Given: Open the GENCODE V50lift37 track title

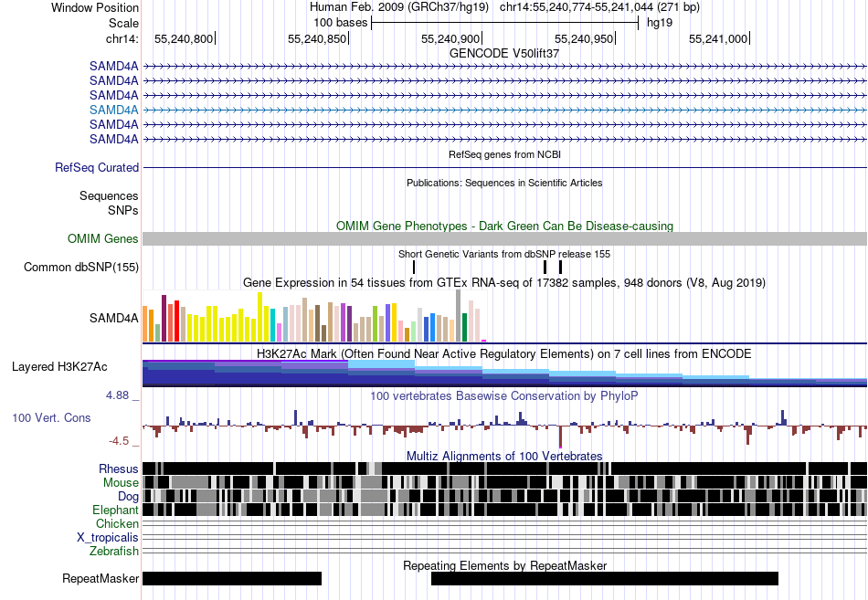Looking at the screenshot, I should pyautogui.click(x=504, y=53).
